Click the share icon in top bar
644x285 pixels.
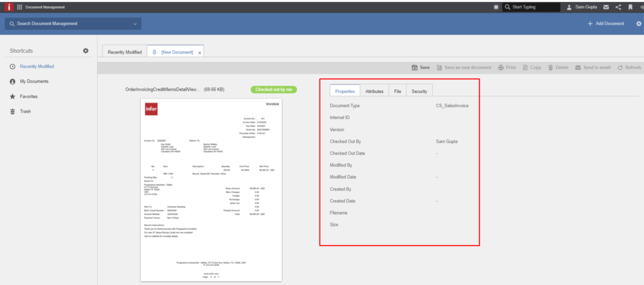pyautogui.click(x=618, y=7)
